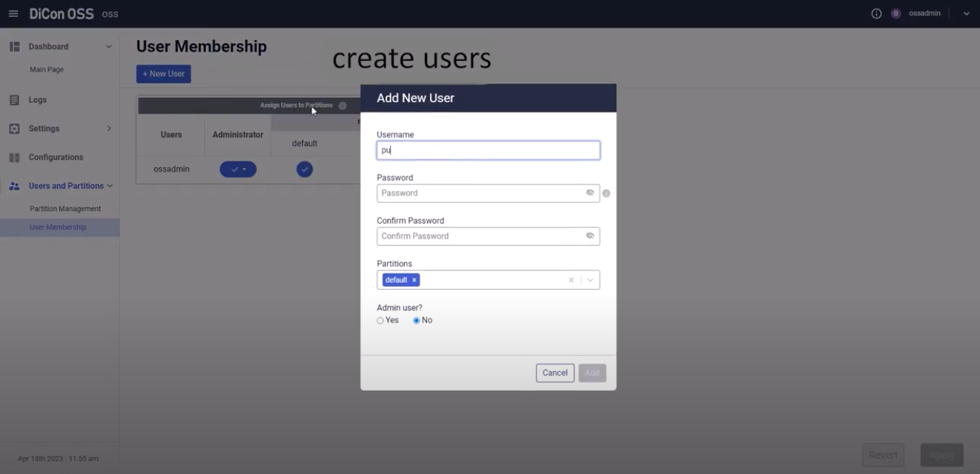Click into the Username input field
The height and width of the screenshot is (474, 980).
point(489,150)
